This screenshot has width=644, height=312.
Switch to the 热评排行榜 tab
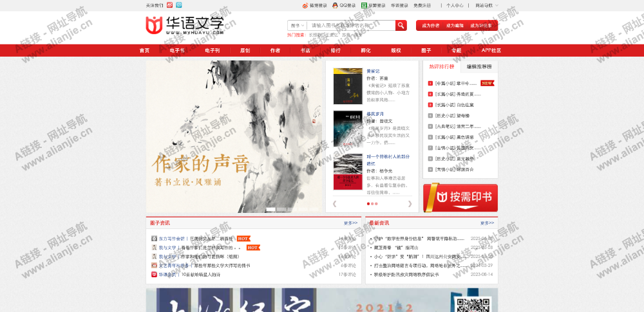coord(442,66)
